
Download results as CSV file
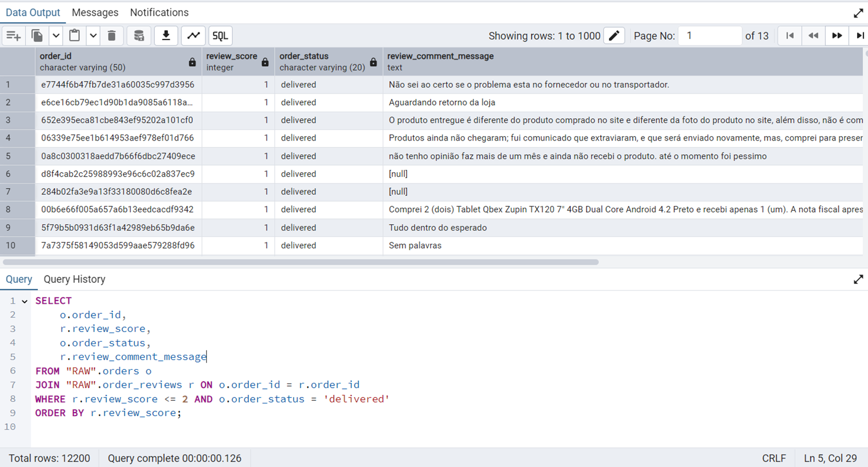166,36
